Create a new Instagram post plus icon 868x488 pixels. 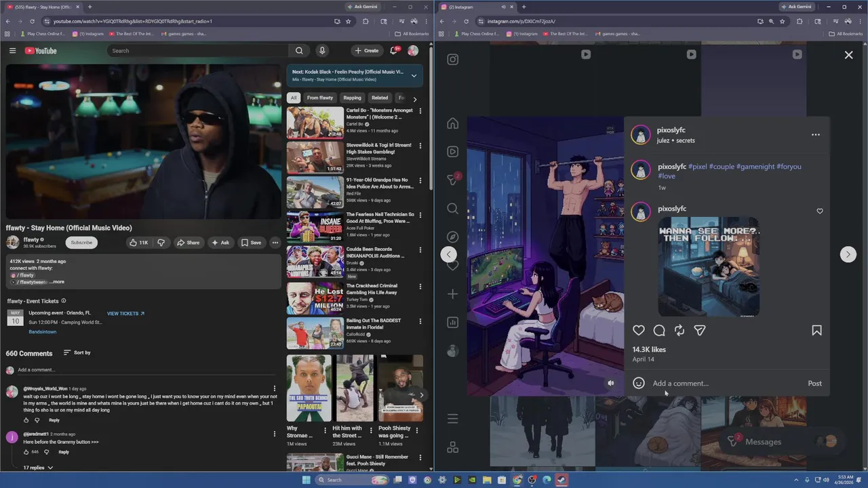coord(453,294)
